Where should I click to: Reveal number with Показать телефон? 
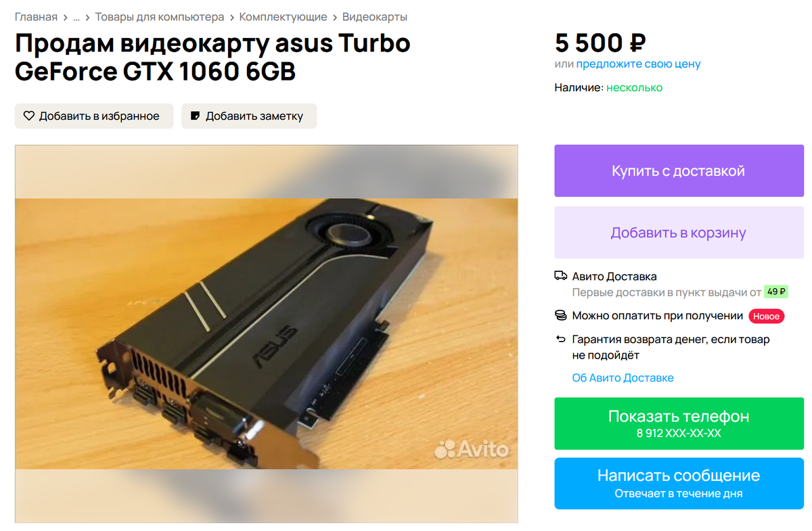click(x=679, y=423)
